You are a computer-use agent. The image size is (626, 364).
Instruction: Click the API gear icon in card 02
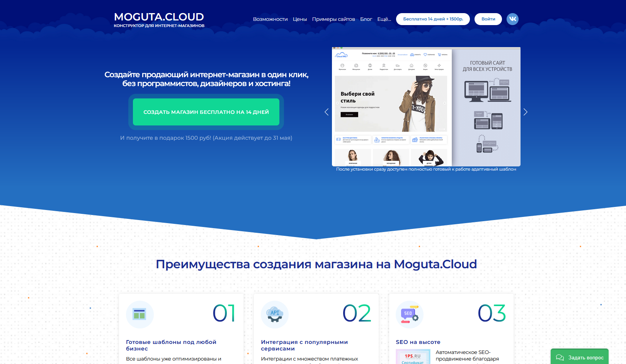click(x=275, y=314)
